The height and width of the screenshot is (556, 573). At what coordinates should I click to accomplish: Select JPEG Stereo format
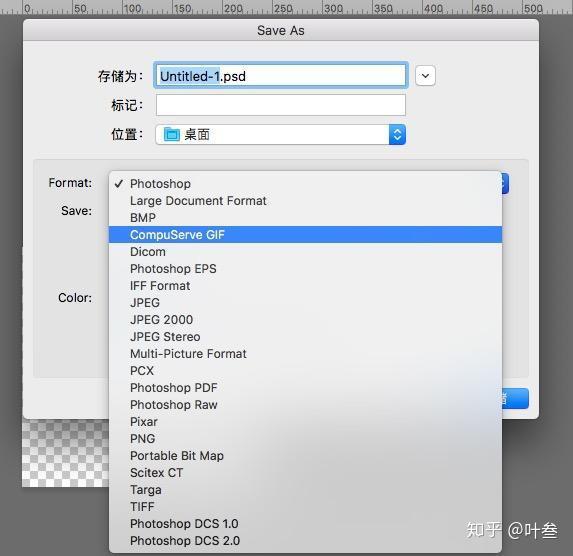point(305,337)
